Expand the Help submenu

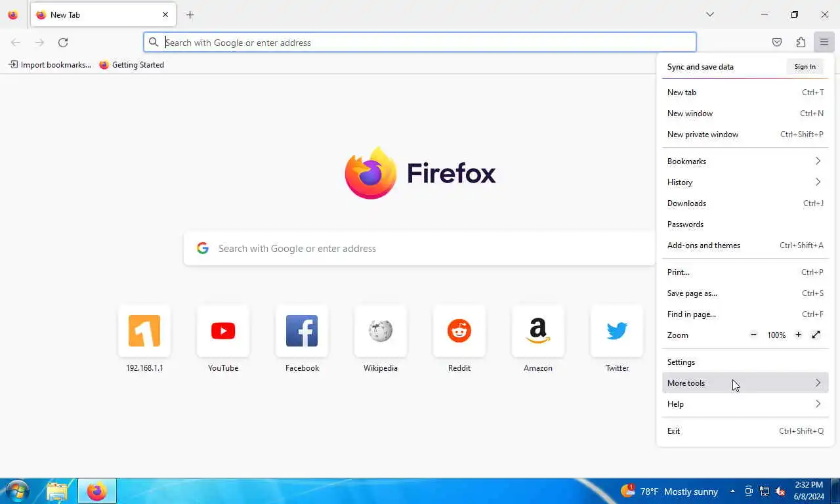(x=745, y=404)
